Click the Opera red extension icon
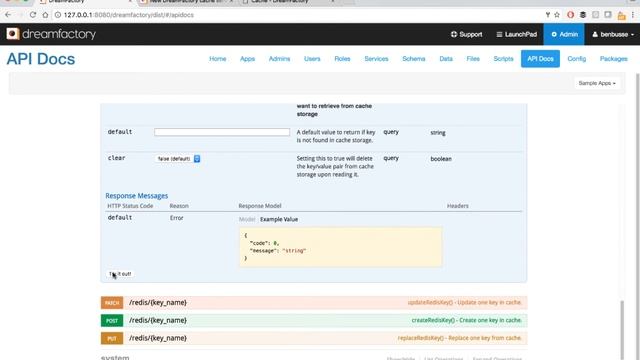The height and width of the screenshot is (360, 640). [570, 15]
